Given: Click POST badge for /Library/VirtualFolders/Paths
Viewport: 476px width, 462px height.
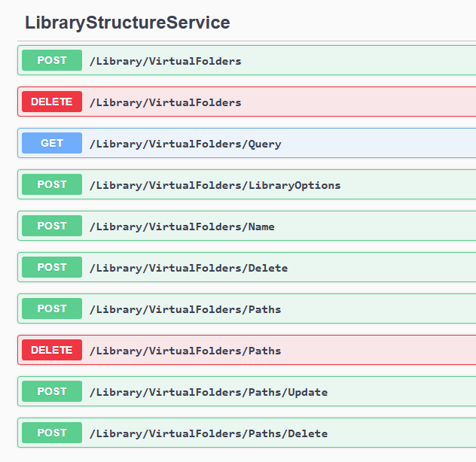Looking at the screenshot, I should pos(52,309).
